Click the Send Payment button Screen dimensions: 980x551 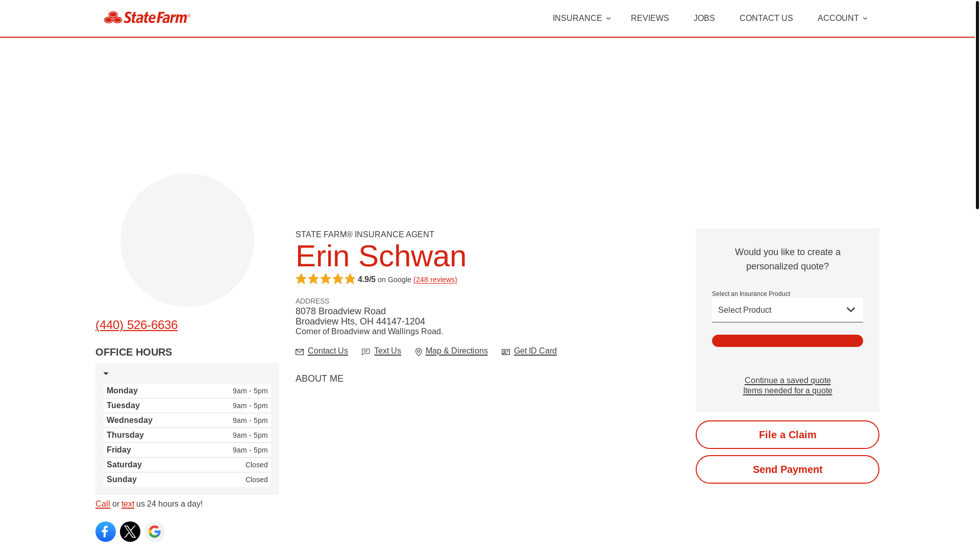click(x=788, y=469)
